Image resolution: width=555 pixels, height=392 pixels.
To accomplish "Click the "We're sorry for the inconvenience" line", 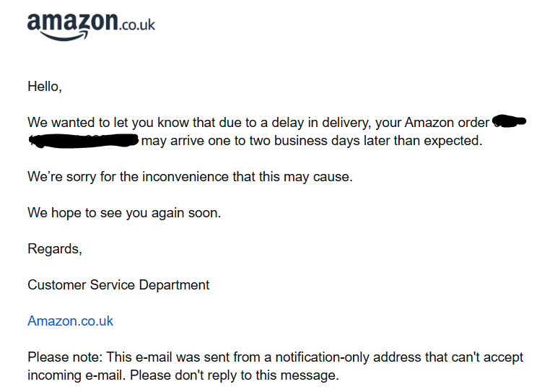I will [190, 176].
